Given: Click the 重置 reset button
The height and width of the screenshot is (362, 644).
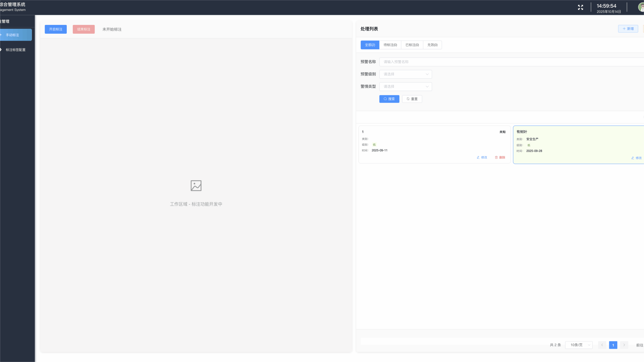Looking at the screenshot, I should pos(412,99).
